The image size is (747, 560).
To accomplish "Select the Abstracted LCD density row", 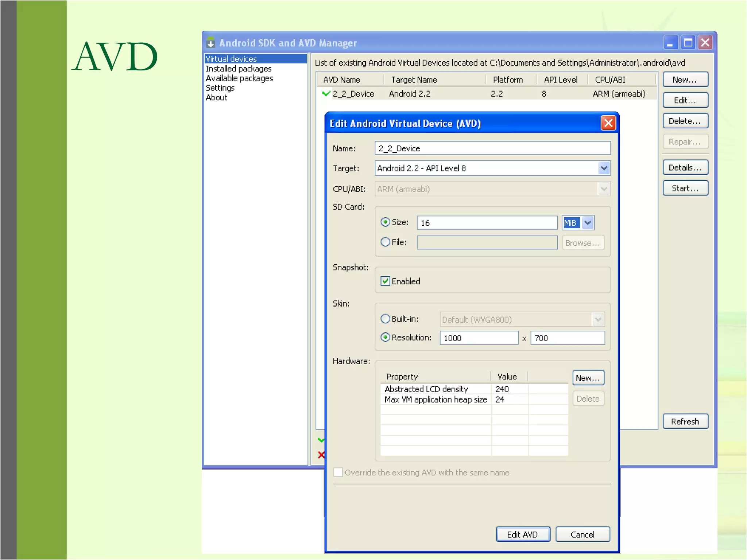I will [x=474, y=389].
